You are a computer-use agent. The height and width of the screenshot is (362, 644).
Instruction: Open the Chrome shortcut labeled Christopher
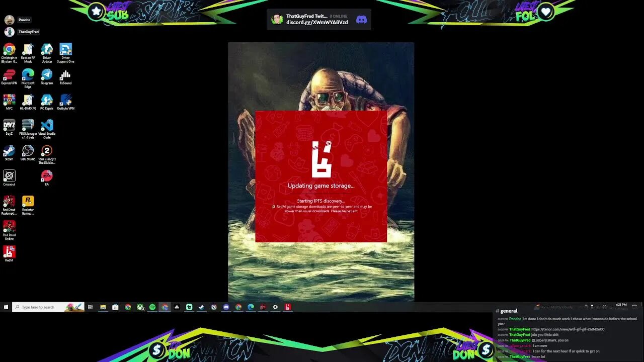tap(9, 53)
